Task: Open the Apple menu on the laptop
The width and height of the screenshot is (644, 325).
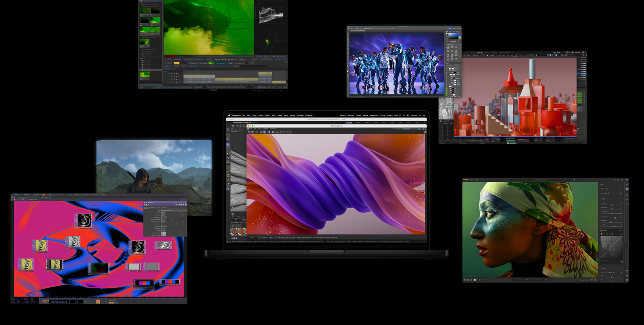Action: tap(229, 115)
